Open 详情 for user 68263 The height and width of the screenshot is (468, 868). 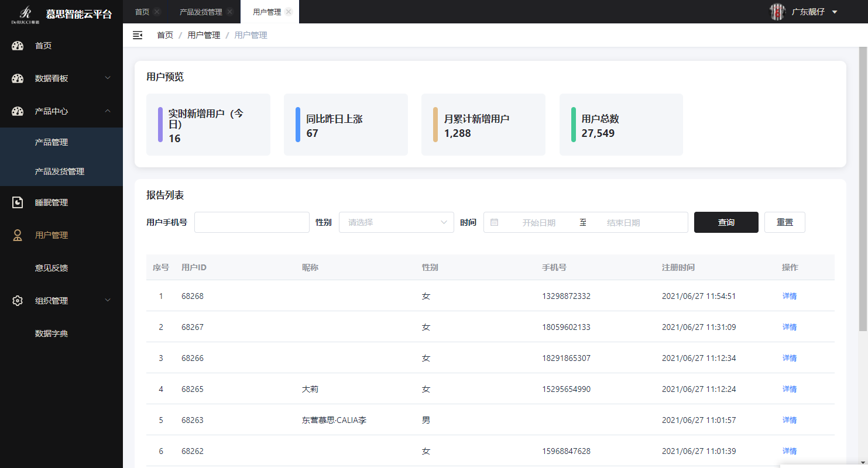click(x=790, y=420)
